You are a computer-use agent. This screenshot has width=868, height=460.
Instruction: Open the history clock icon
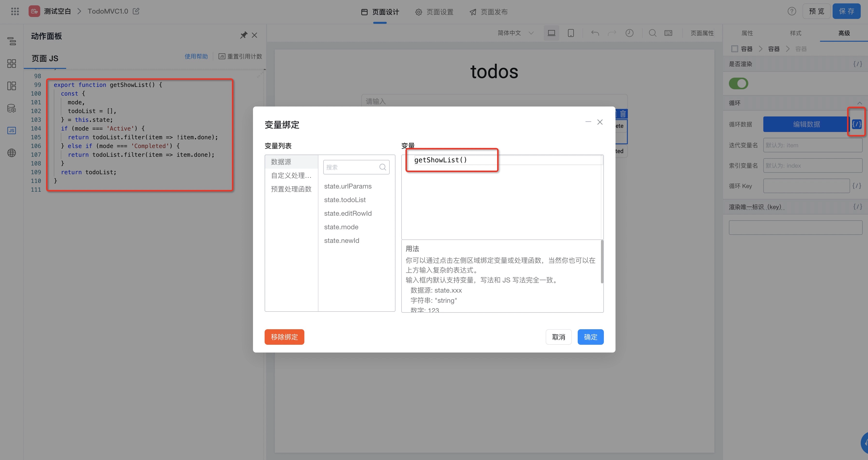point(629,33)
